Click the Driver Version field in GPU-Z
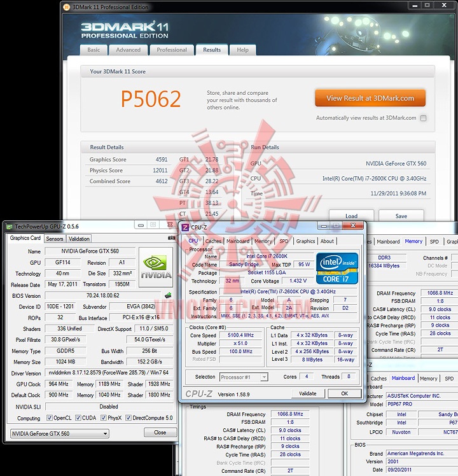The height and width of the screenshot is (476, 458). pos(109,372)
